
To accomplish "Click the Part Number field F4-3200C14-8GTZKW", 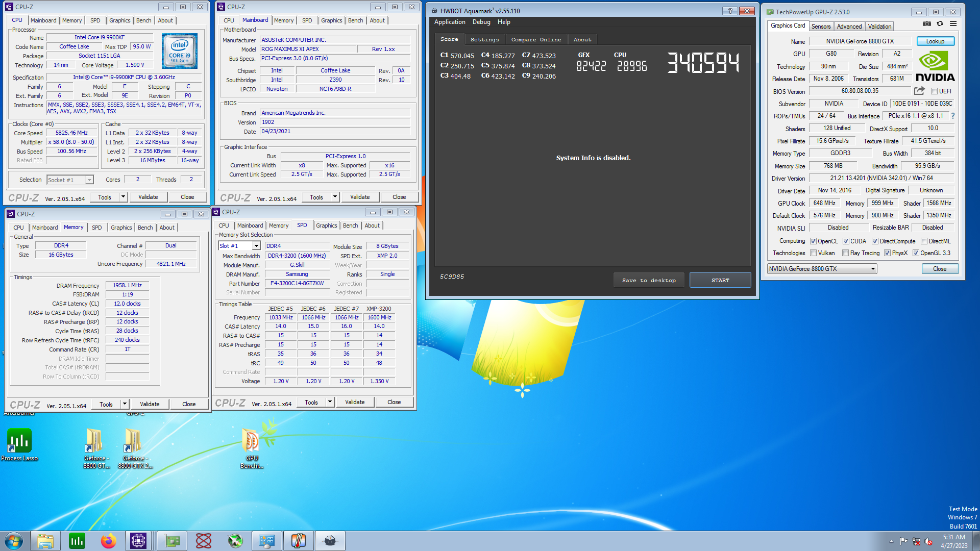I will (x=297, y=283).
